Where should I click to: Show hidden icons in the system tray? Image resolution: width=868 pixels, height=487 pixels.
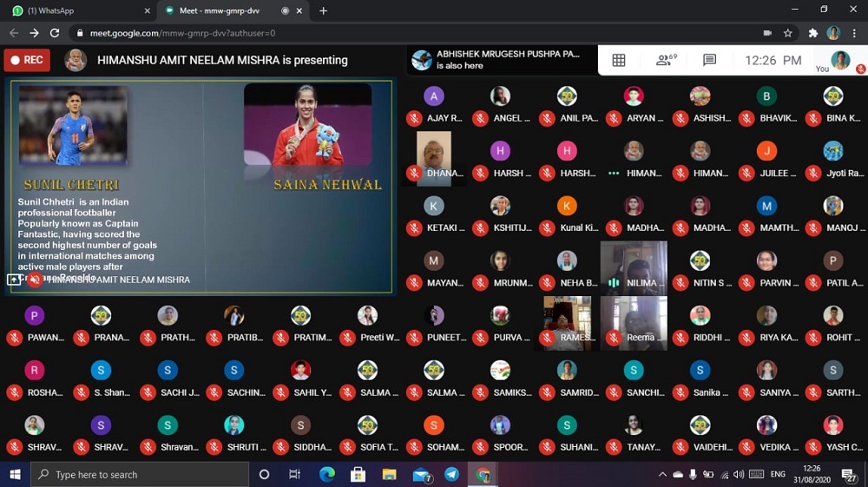click(662, 475)
